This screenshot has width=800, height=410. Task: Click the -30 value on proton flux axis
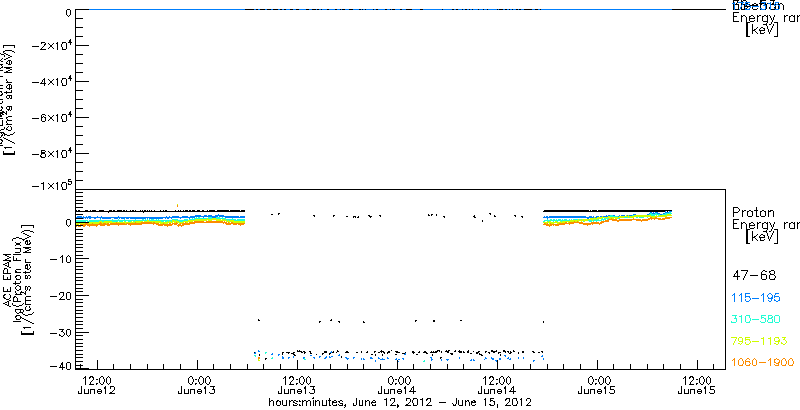[x=59, y=332]
